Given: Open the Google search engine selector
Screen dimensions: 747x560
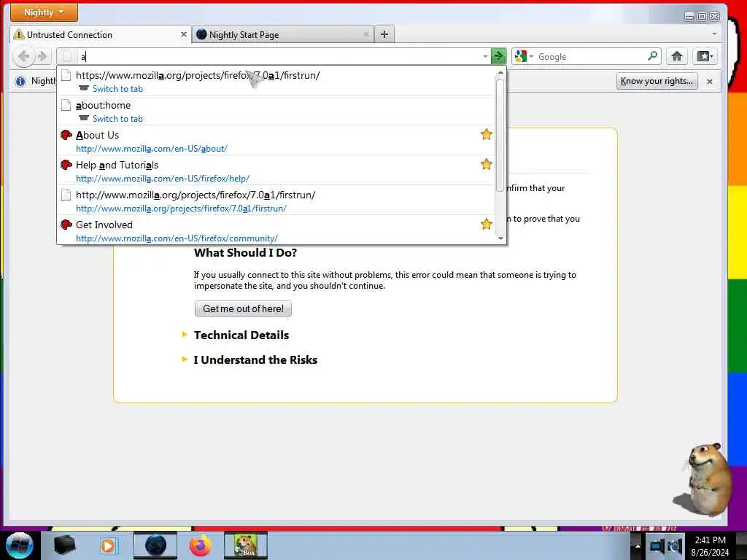Looking at the screenshot, I should point(525,57).
